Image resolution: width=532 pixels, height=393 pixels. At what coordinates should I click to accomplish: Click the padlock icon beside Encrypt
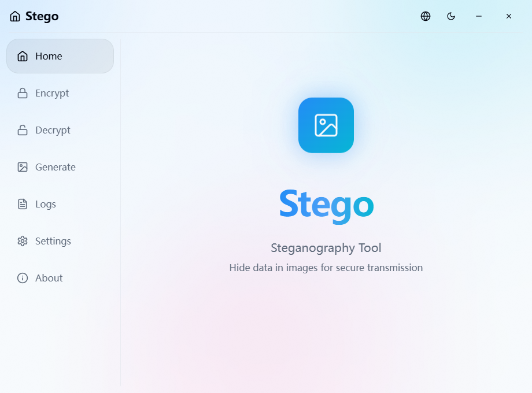[23, 93]
